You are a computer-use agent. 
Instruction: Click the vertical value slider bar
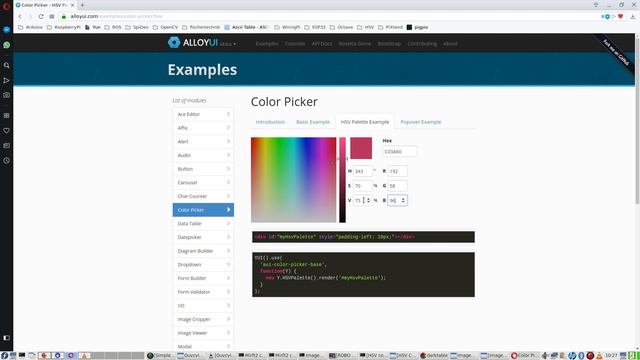(342, 180)
